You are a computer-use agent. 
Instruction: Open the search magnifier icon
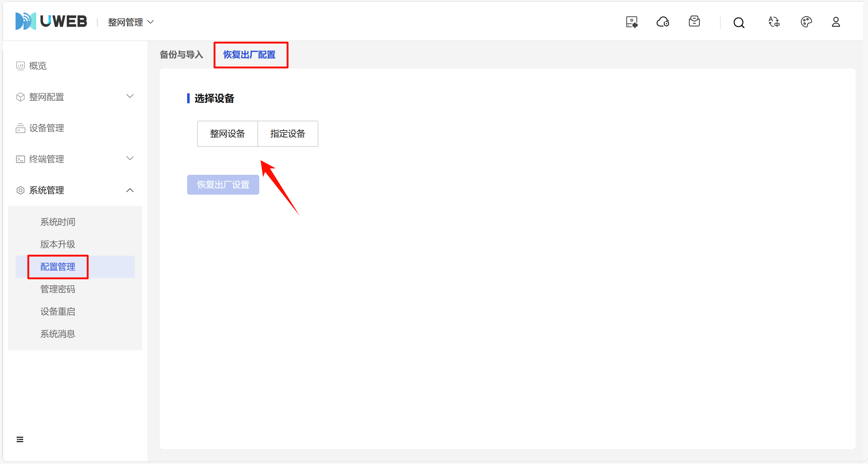click(739, 23)
